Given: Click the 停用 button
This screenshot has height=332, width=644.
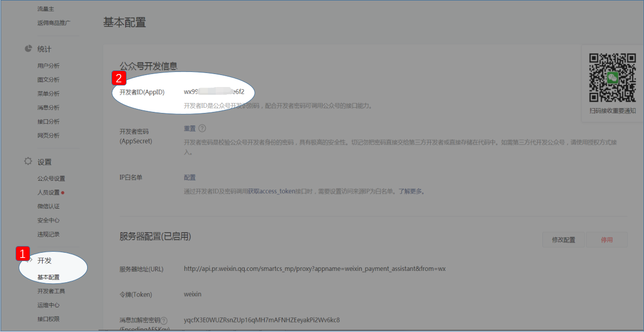Looking at the screenshot, I should point(607,240).
